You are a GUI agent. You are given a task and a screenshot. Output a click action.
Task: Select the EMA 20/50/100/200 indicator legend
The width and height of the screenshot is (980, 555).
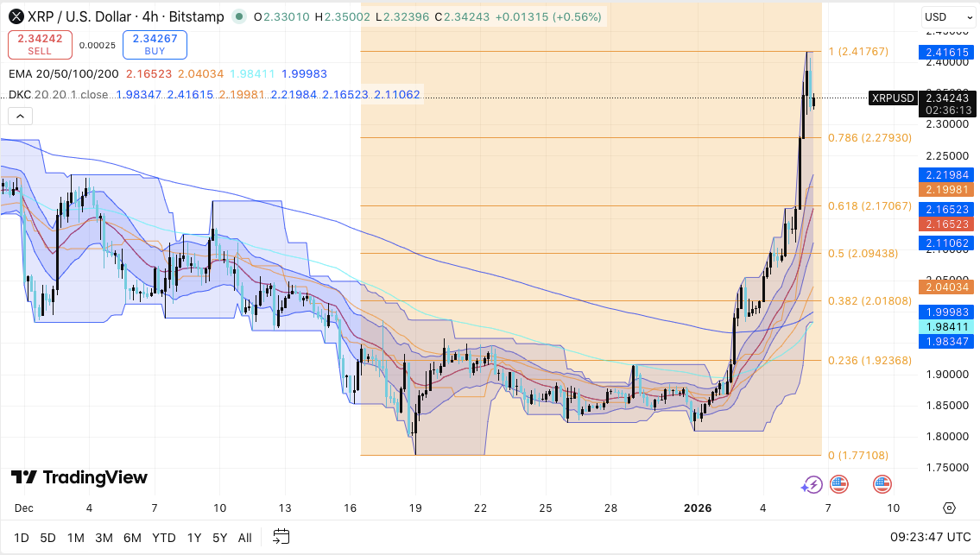pos(63,75)
